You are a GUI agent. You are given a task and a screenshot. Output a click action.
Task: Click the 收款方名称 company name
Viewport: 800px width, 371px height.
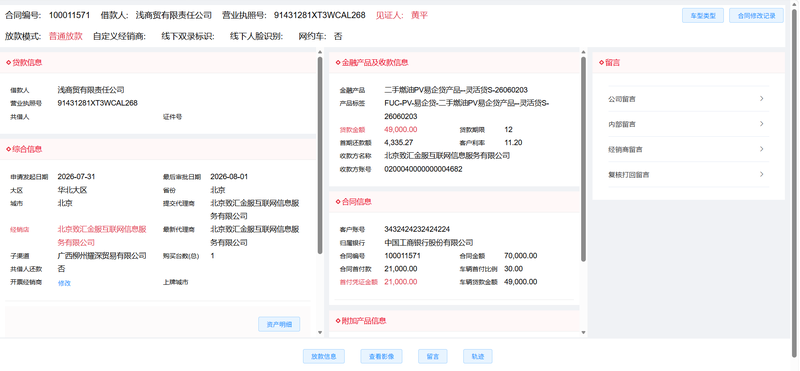[447, 156]
